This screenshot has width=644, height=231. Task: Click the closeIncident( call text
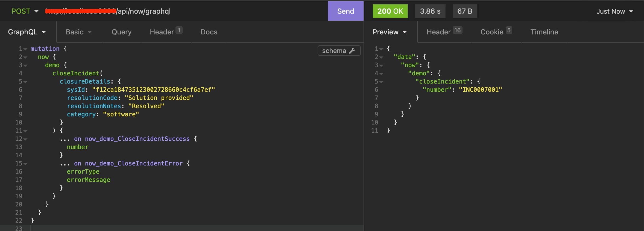pos(78,73)
